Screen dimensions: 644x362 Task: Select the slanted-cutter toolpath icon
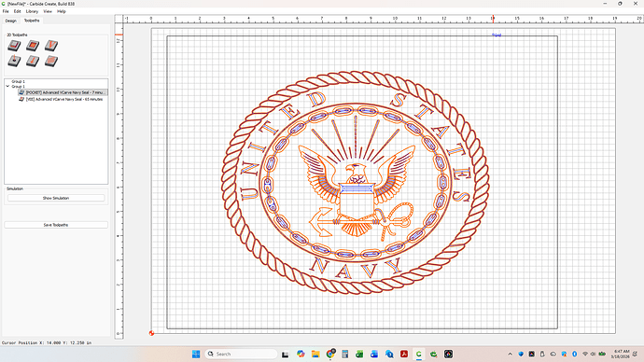point(33,62)
